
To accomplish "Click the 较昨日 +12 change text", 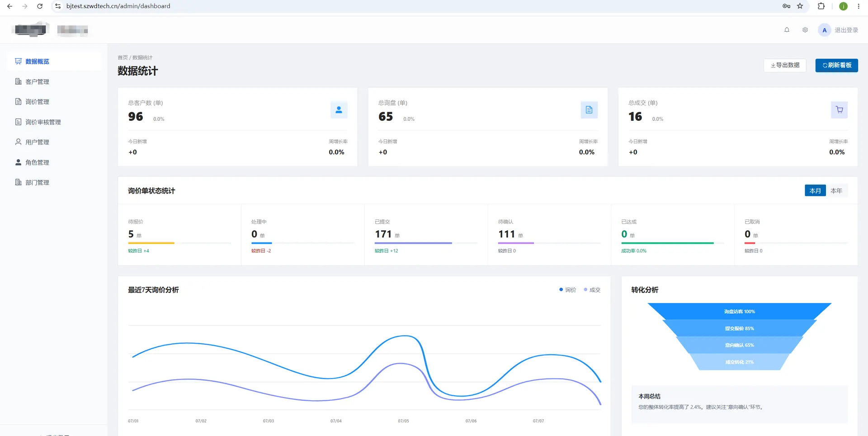I will tap(387, 251).
